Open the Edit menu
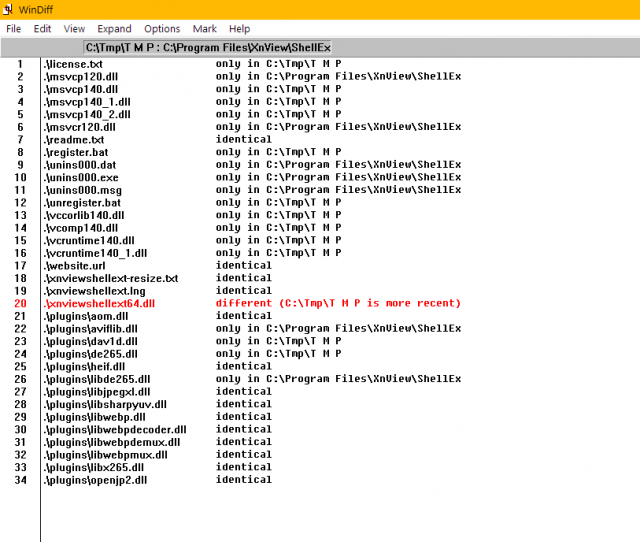The height and width of the screenshot is (542, 640). [x=42, y=29]
